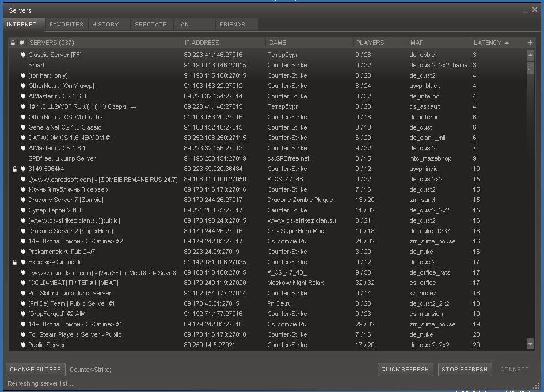Click the scrollbar down arrow

tap(530, 344)
